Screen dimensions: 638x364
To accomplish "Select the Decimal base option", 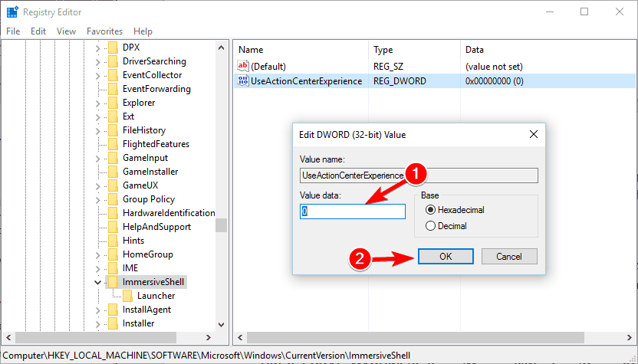I will [430, 226].
